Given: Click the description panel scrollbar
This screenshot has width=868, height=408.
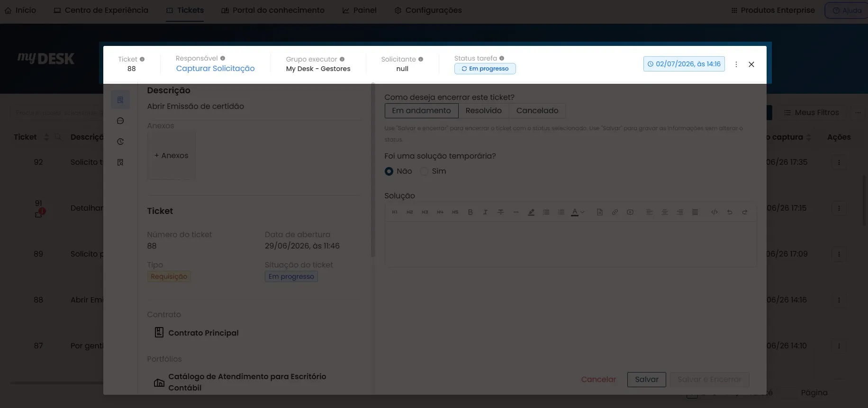Looking at the screenshot, I should click(373, 170).
